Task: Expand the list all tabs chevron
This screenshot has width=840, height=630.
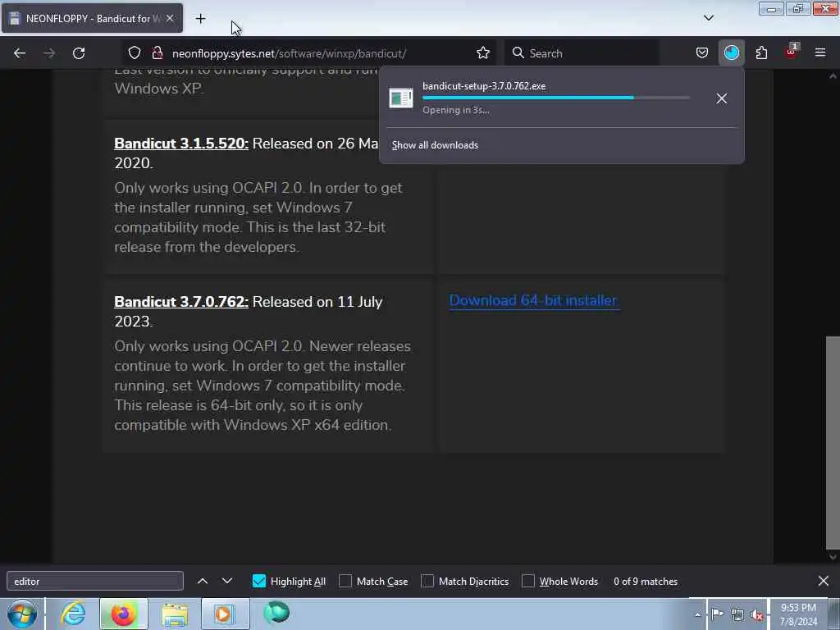Action: 708,18
